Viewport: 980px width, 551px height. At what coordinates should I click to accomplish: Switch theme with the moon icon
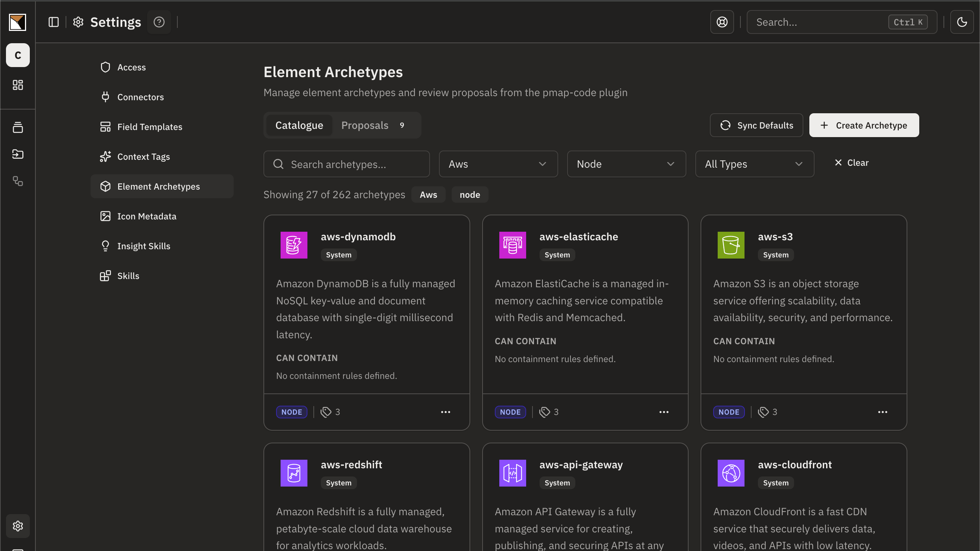[x=962, y=22]
